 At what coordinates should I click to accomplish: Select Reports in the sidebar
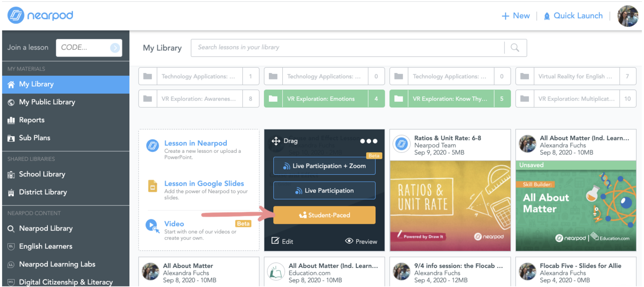[x=32, y=120]
